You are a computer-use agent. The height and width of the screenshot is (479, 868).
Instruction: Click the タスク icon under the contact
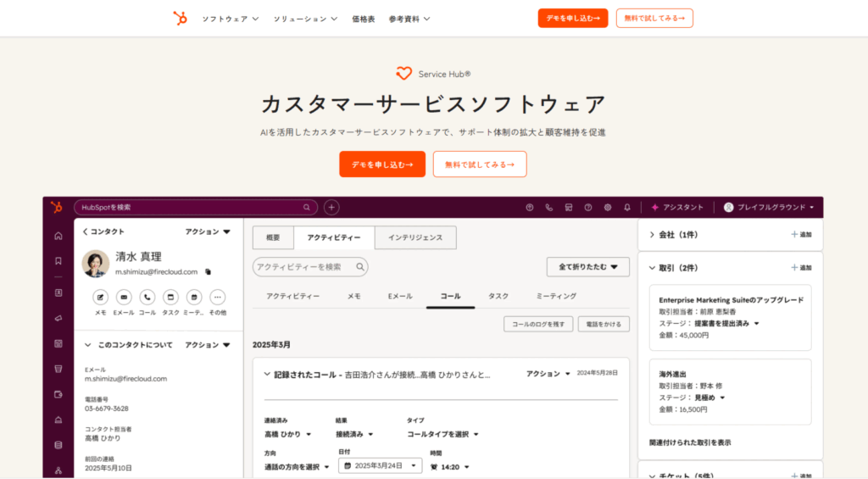pos(170,297)
